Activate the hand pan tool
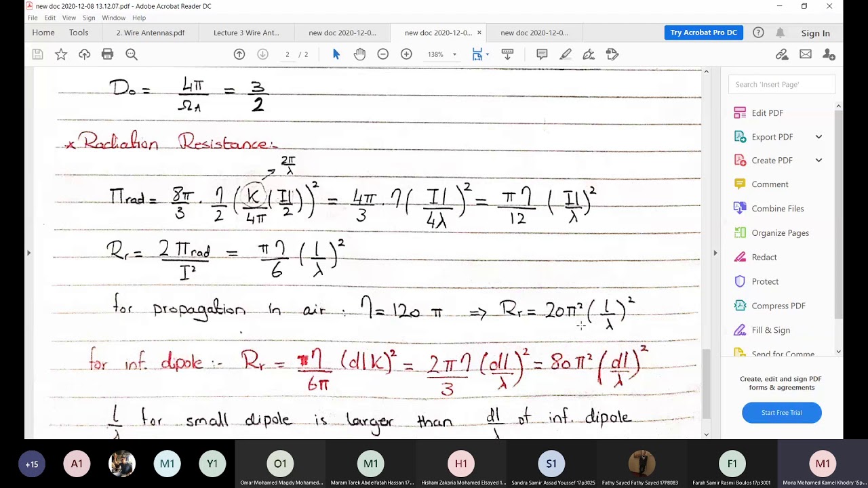The height and width of the screenshot is (488, 868). [x=359, y=54]
